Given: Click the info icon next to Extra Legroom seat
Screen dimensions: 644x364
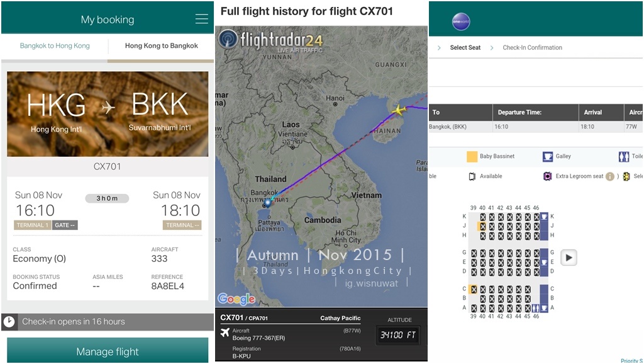Looking at the screenshot, I should (610, 176).
